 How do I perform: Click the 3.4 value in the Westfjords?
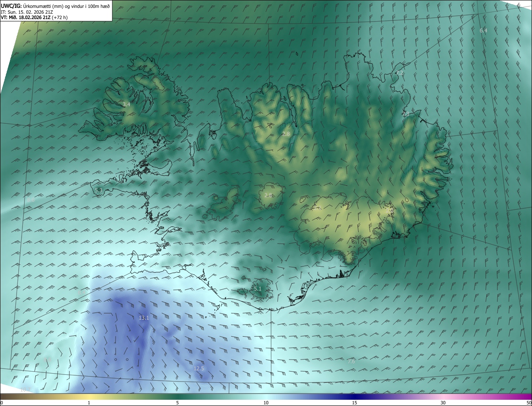click(126, 105)
